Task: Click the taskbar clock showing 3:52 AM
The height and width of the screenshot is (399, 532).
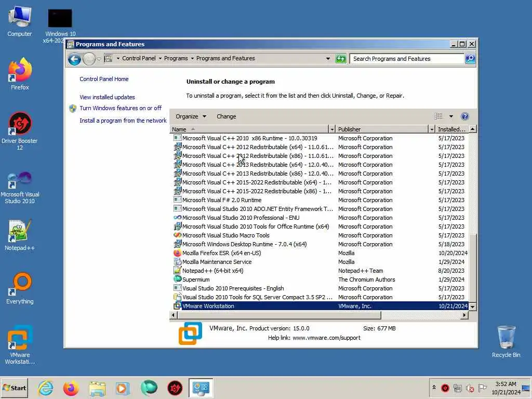Action: click(506, 388)
